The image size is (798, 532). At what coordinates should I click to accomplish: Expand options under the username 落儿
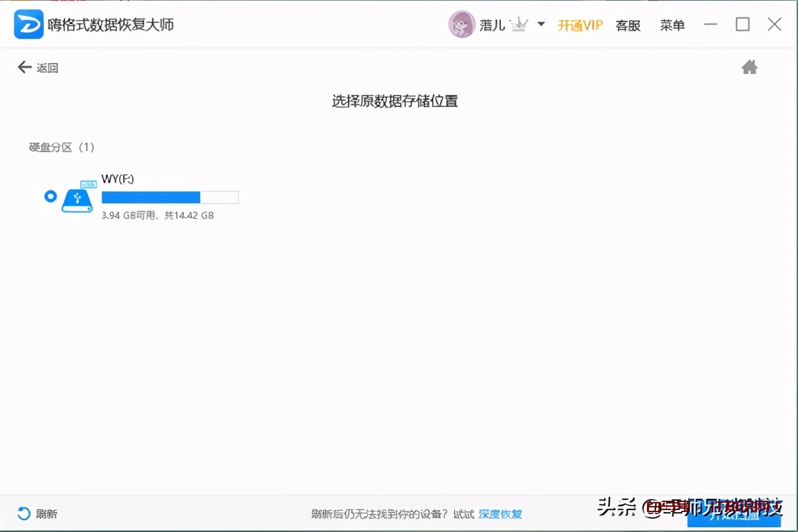pos(493,24)
